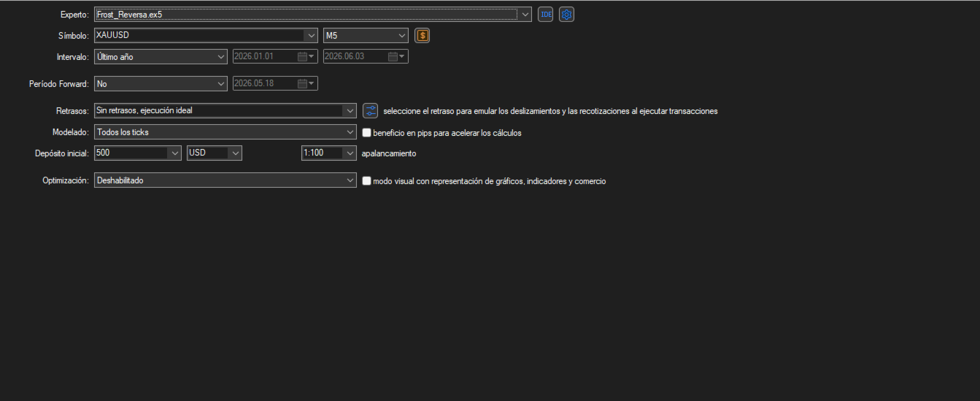Image resolution: width=980 pixels, height=401 pixels.
Task: Open the 1:100 leverage dropdown
Action: [x=350, y=153]
